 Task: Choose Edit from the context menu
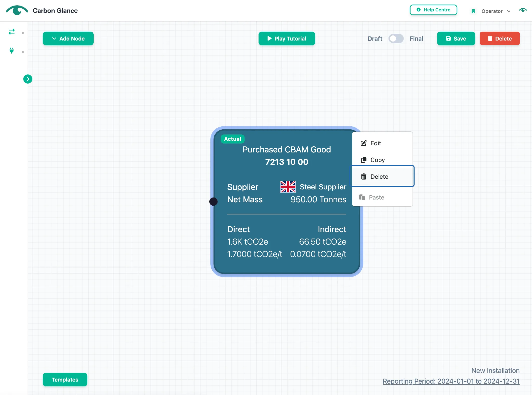(x=382, y=143)
